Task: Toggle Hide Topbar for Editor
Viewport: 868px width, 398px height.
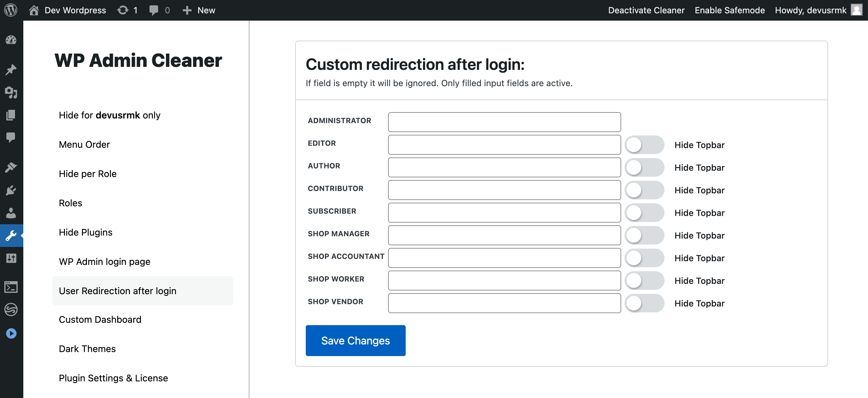Action: point(644,145)
